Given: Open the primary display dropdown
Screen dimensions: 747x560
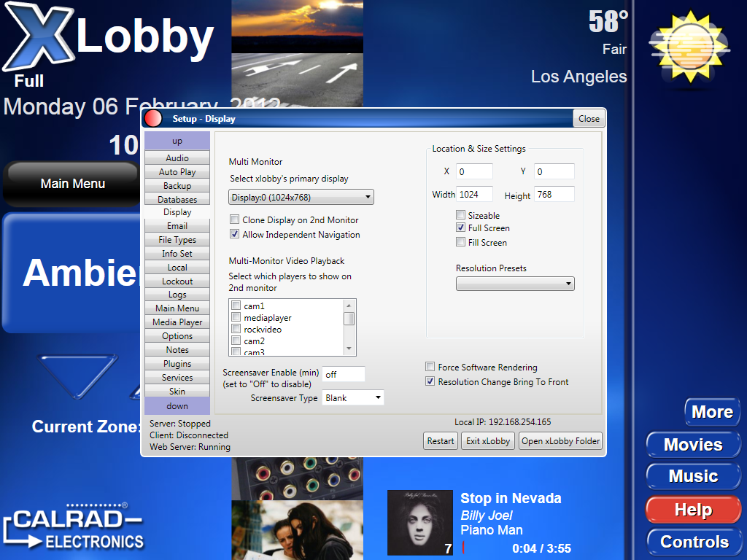Looking at the screenshot, I should tap(301, 197).
